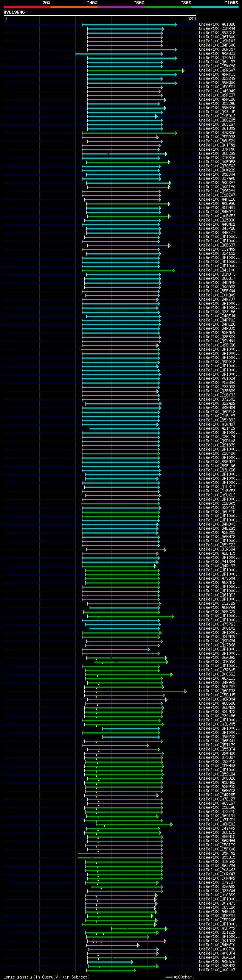Select the UniRef100_Q962Y1 label
242x980 pixels.
coord(217,191)
